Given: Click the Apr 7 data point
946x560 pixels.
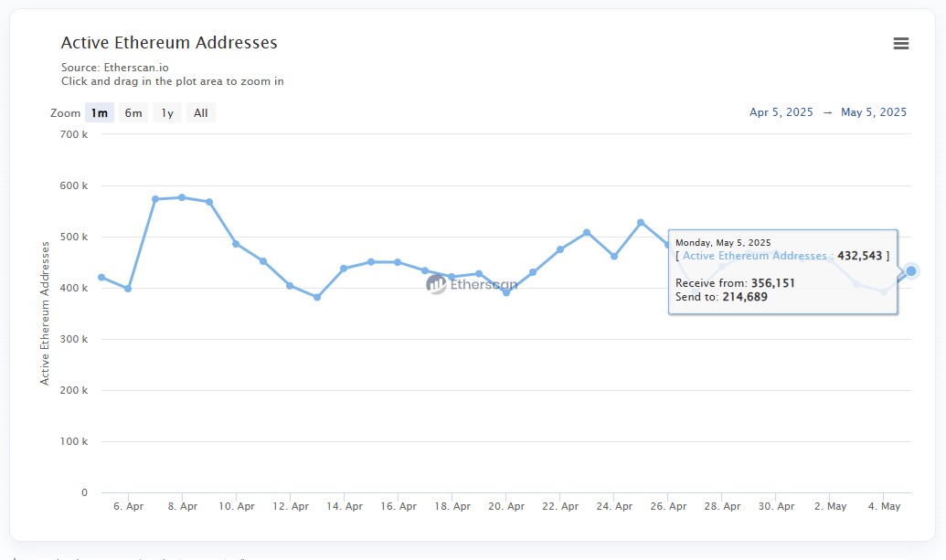Looking at the screenshot, I should (155, 199).
